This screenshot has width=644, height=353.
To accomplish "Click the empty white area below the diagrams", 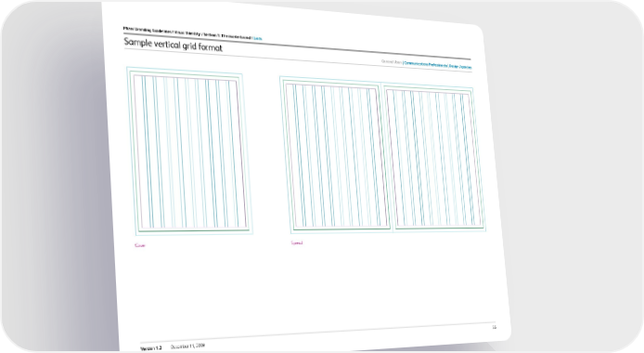I will pyautogui.click(x=312, y=288).
